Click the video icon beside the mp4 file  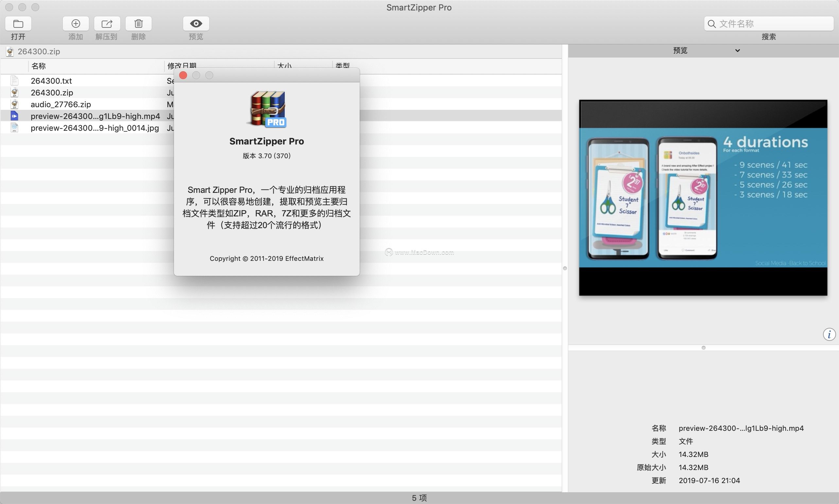coord(14,116)
